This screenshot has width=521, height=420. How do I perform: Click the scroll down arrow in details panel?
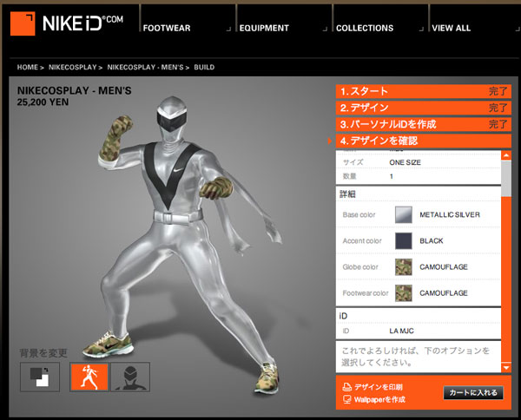click(506, 368)
